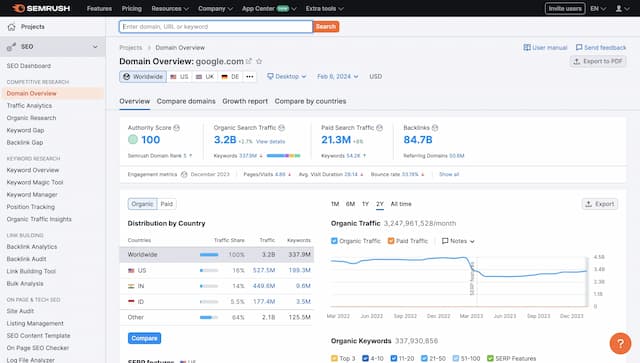640x363 pixels.
Task: Click Organic Search Traffic info icon
Action: 282,128
